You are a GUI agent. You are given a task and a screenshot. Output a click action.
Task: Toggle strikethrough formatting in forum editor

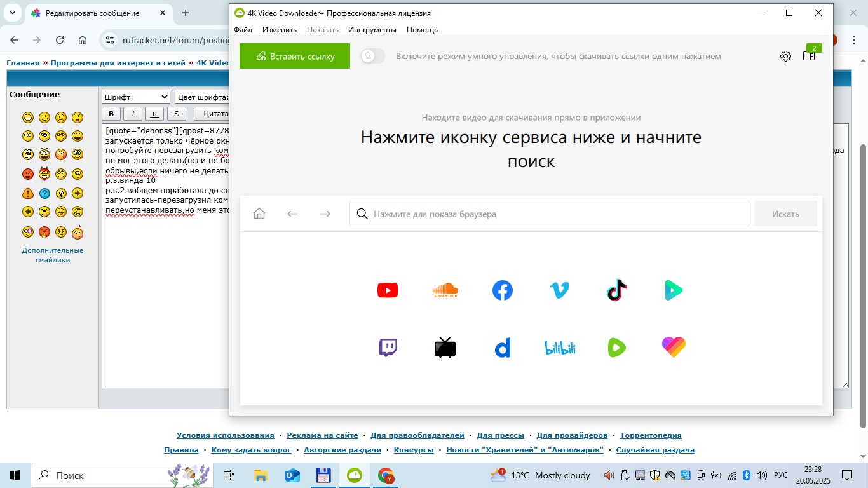coord(176,114)
